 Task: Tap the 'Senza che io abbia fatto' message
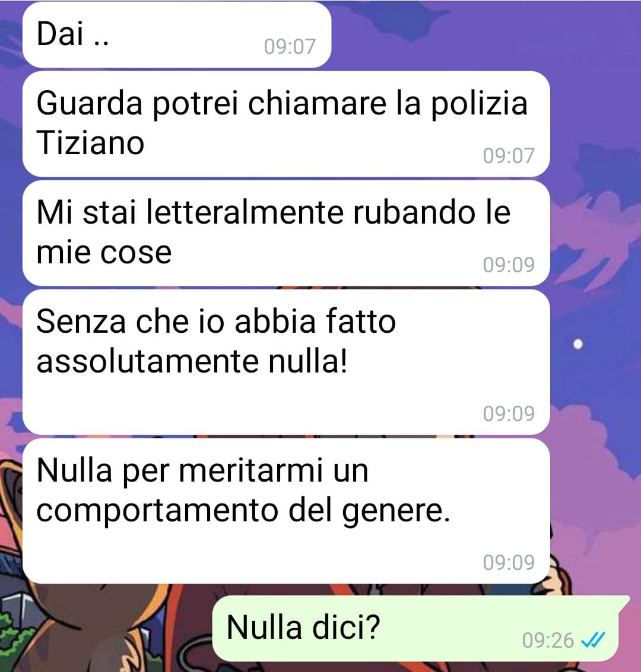(x=286, y=362)
